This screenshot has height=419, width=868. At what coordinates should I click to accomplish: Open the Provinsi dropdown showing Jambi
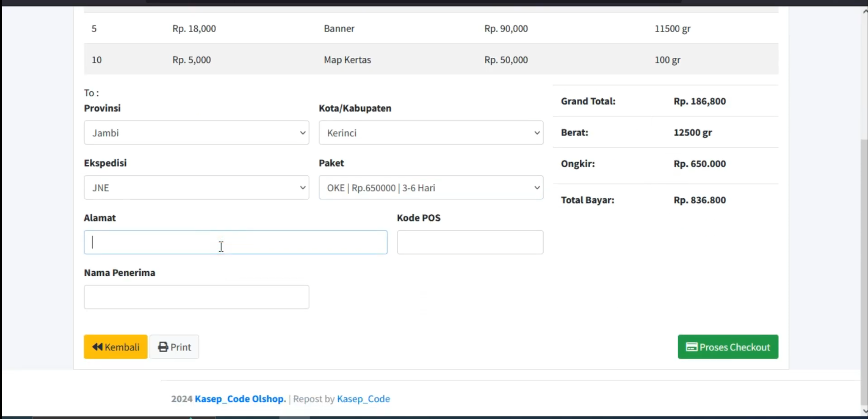(196, 133)
